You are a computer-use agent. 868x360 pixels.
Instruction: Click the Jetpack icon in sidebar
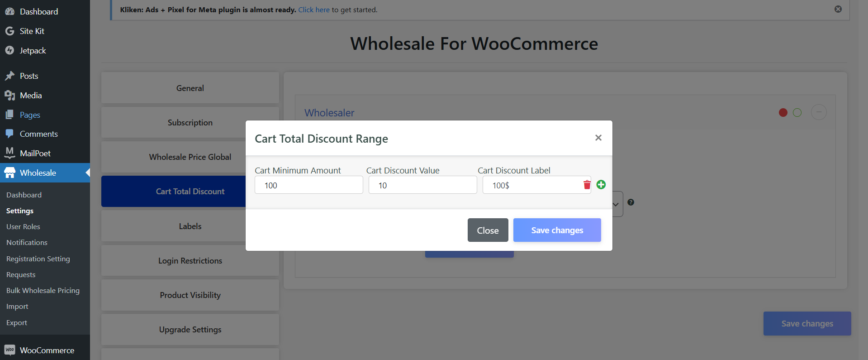pos(10,50)
